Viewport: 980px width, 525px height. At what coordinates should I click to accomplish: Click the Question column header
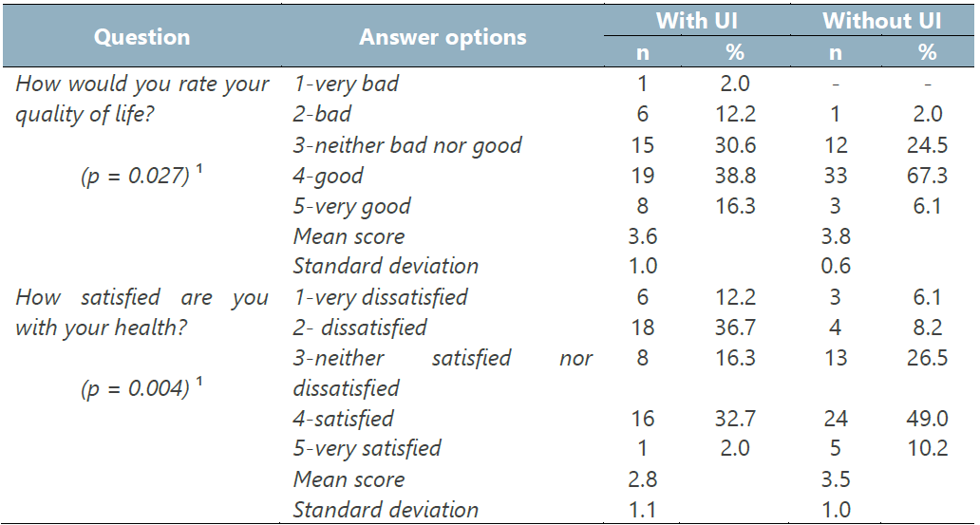pyautogui.click(x=142, y=37)
